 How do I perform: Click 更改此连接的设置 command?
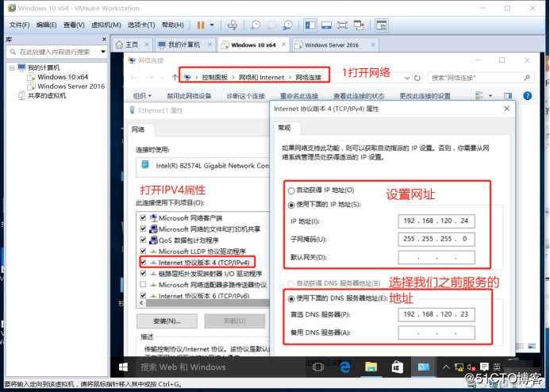tap(425, 96)
